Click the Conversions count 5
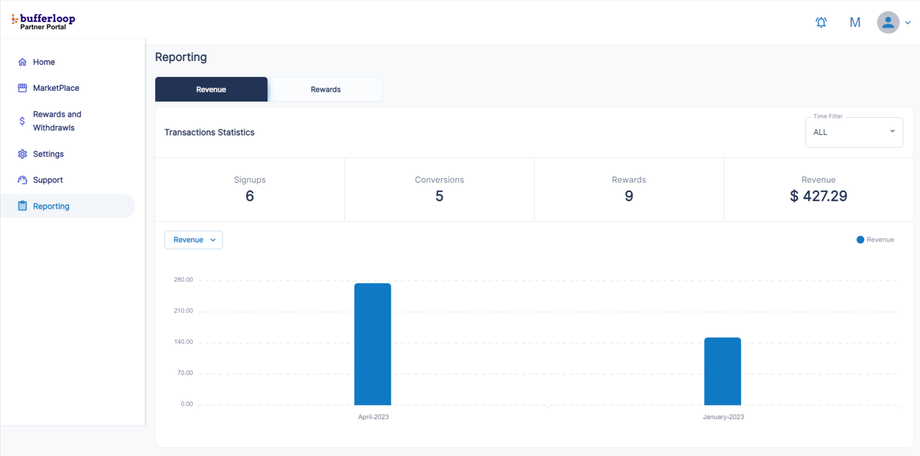The height and width of the screenshot is (456, 920). tap(439, 196)
